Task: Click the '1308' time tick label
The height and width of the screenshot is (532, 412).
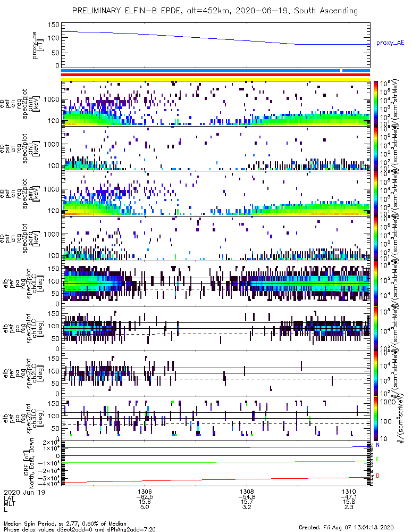Action: [x=247, y=492]
